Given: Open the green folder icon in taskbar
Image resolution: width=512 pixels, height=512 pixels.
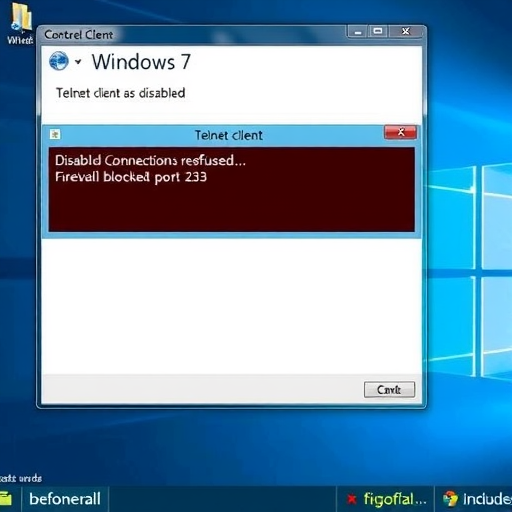Looking at the screenshot, I should pos(6,499).
